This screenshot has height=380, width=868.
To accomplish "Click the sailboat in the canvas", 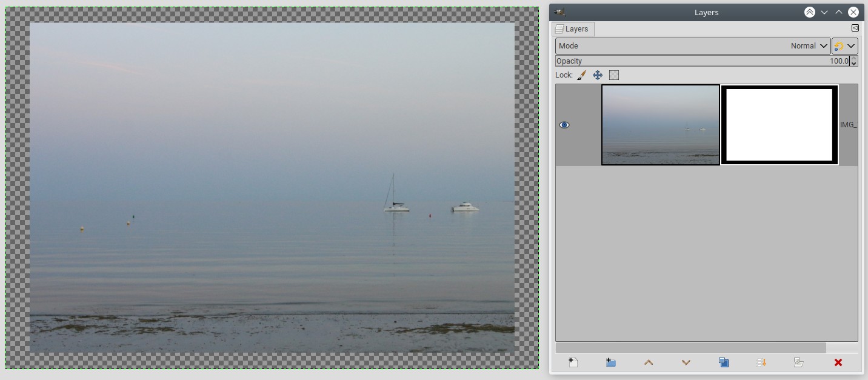I will (395, 194).
